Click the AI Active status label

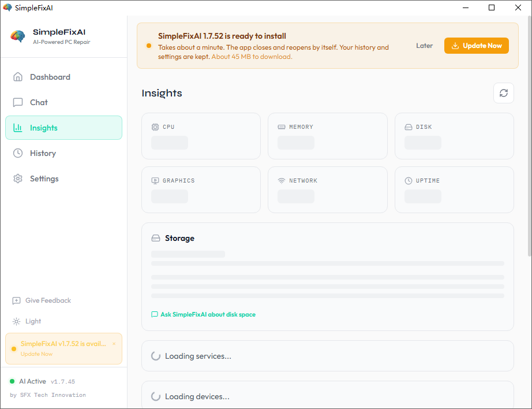click(x=32, y=381)
